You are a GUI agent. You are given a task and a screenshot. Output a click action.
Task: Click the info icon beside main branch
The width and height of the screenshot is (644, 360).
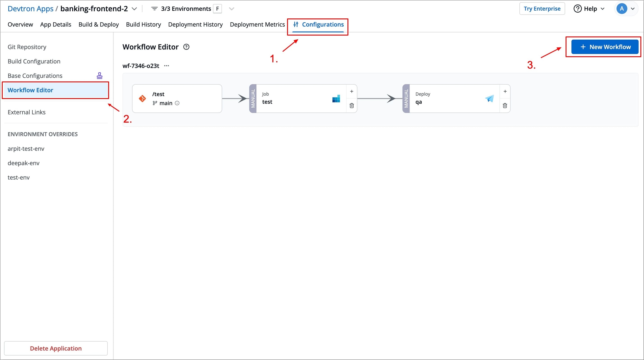click(177, 103)
